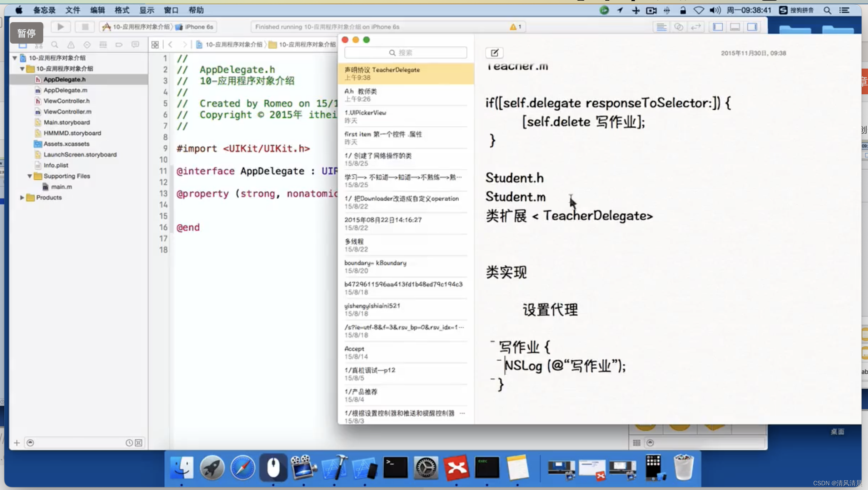Collapse the 10-应用程序对象介绍 group folder
The height and width of the screenshot is (490, 868).
[x=22, y=69]
